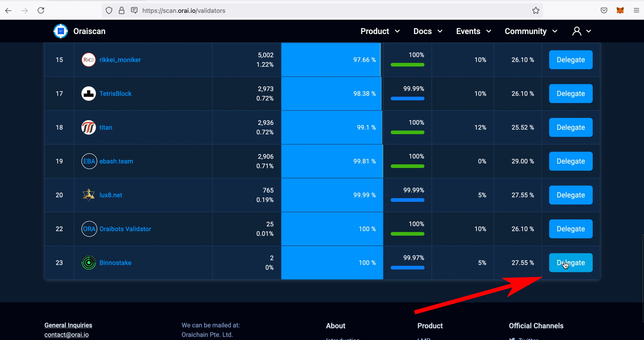This screenshot has width=644, height=340.
Task: Click the contact@orai.io email link
Action: (x=66, y=335)
